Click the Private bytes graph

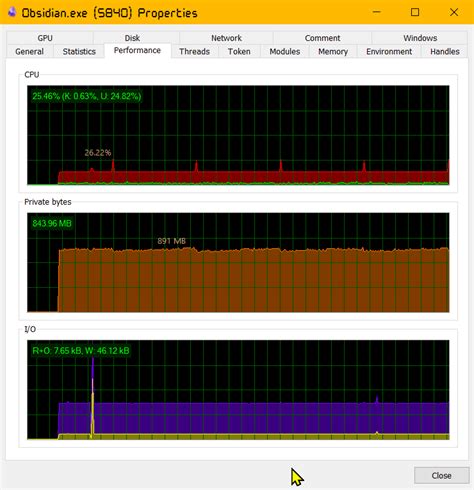coord(238,262)
